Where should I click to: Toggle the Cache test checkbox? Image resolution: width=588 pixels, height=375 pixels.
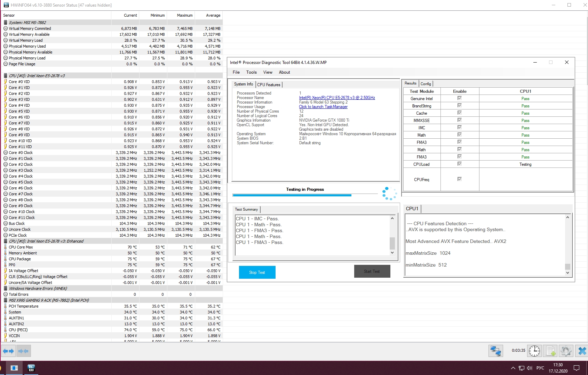(x=460, y=113)
